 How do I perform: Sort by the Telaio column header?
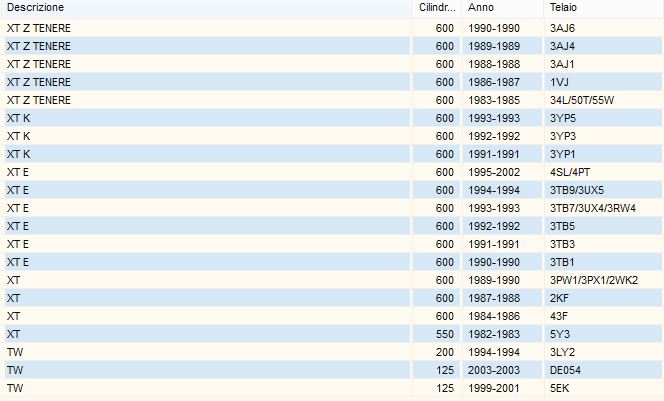point(603,7)
